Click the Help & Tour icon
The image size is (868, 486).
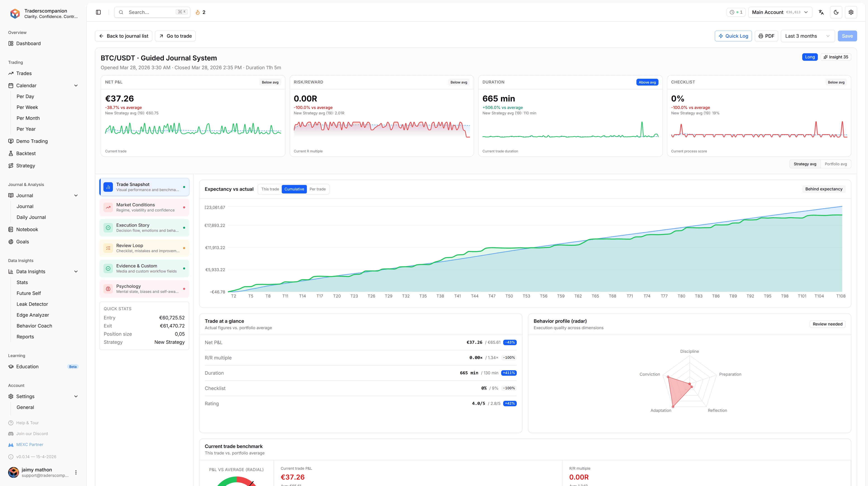coord(11,423)
